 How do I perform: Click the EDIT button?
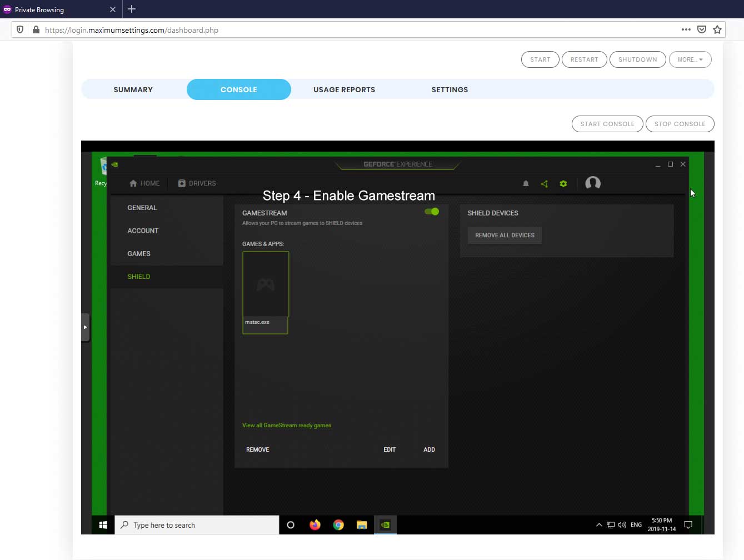click(x=390, y=449)
